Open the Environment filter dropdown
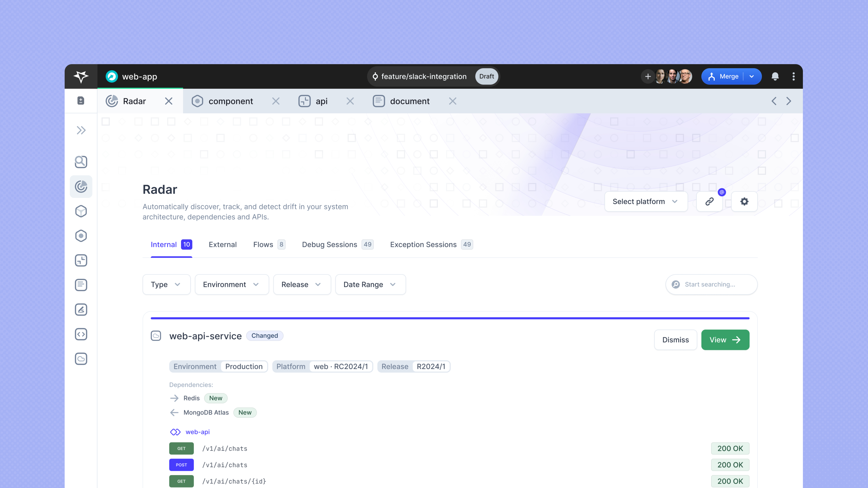Viewport: 868px width, 488px height. (x=231, y=285)
